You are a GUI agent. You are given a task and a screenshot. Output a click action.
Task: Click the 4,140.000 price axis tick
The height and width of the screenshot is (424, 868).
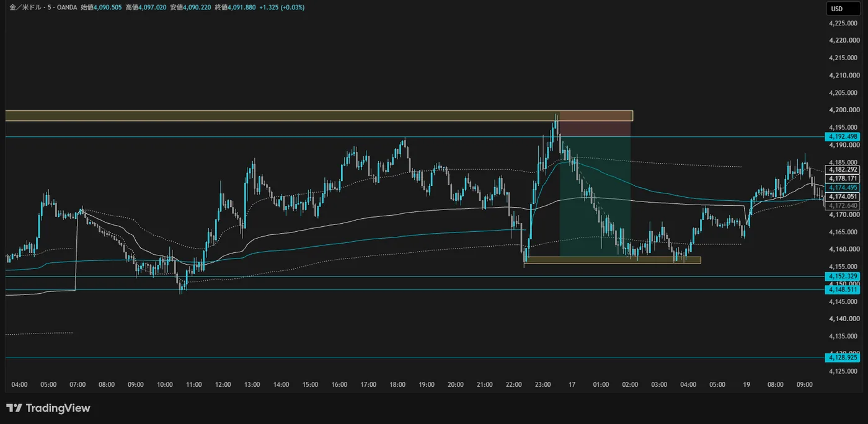(x=843, y=319)
